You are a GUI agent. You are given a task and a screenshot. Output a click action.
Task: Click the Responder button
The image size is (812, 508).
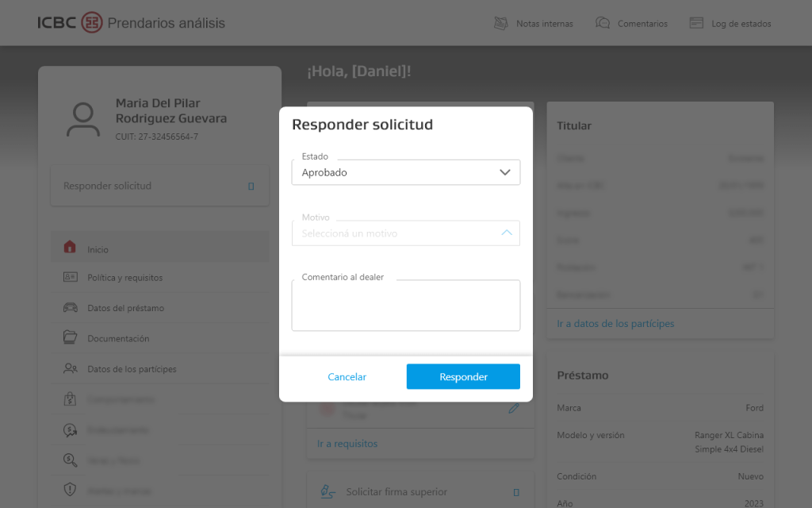point(463,376)
